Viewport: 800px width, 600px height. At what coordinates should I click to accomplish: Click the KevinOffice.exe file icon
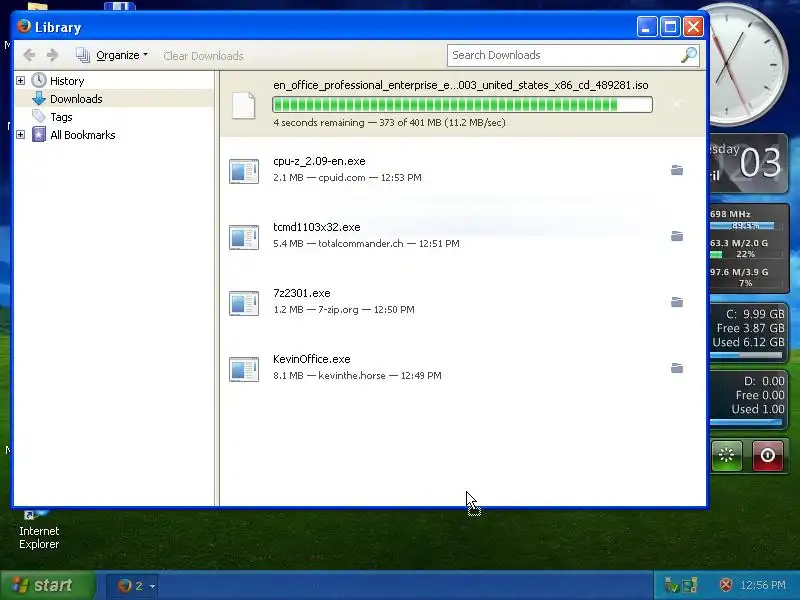(x=244, y=369)
